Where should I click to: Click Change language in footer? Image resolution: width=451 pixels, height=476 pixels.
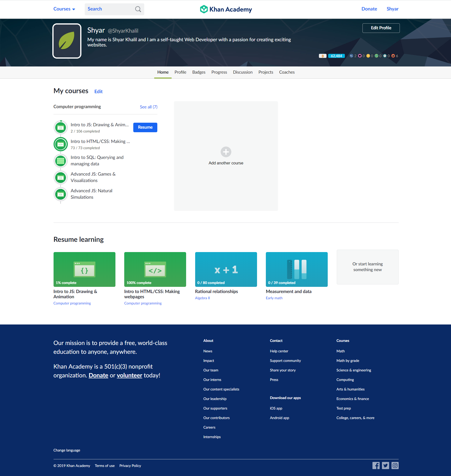click(67, 450)
